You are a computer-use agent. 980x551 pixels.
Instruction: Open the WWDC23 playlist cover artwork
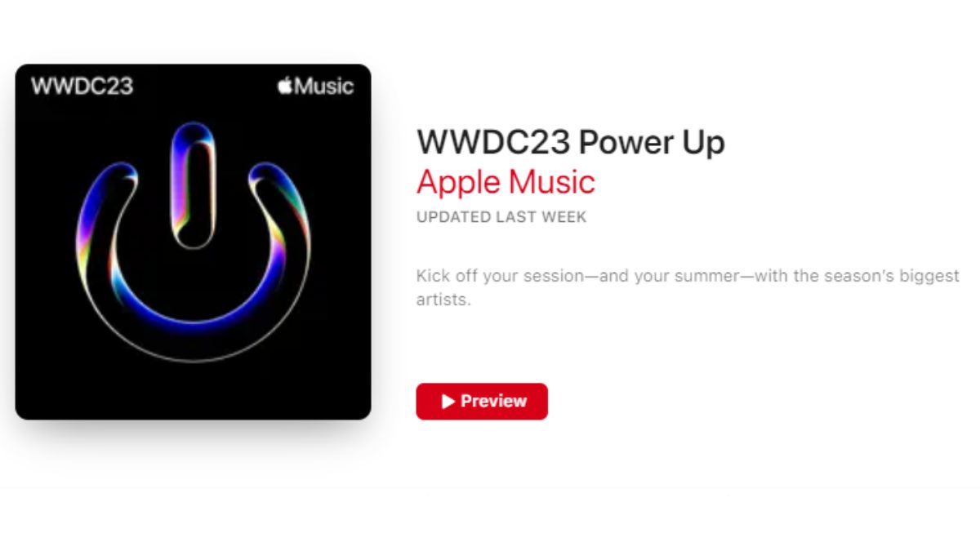coord(194,242)
